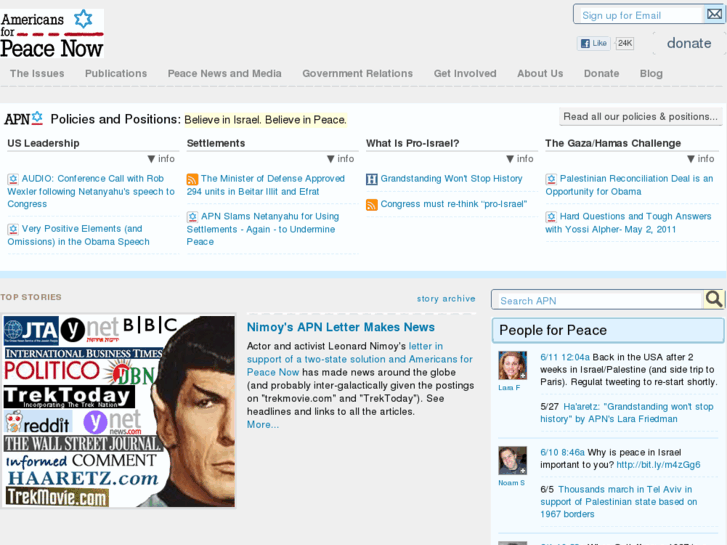Click the Lara F name link
Screen dimensions: 727x545
pos(509,387)
